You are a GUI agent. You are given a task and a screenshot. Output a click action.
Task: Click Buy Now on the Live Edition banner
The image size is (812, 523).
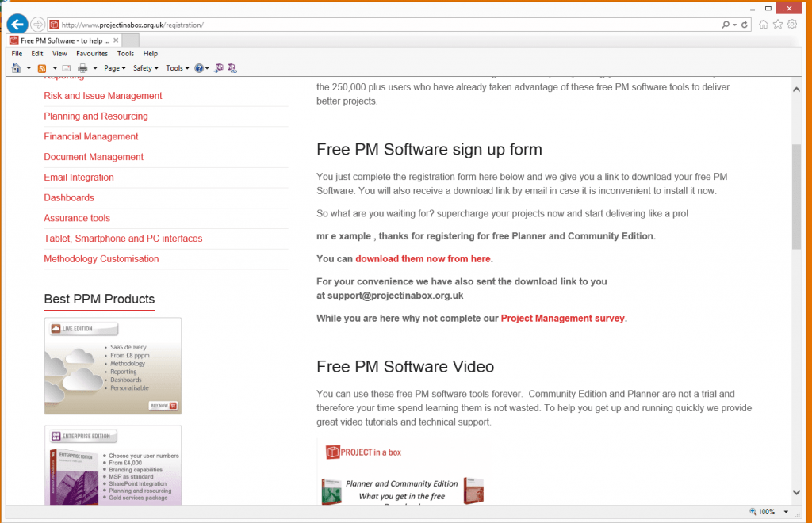coord(163,406)
